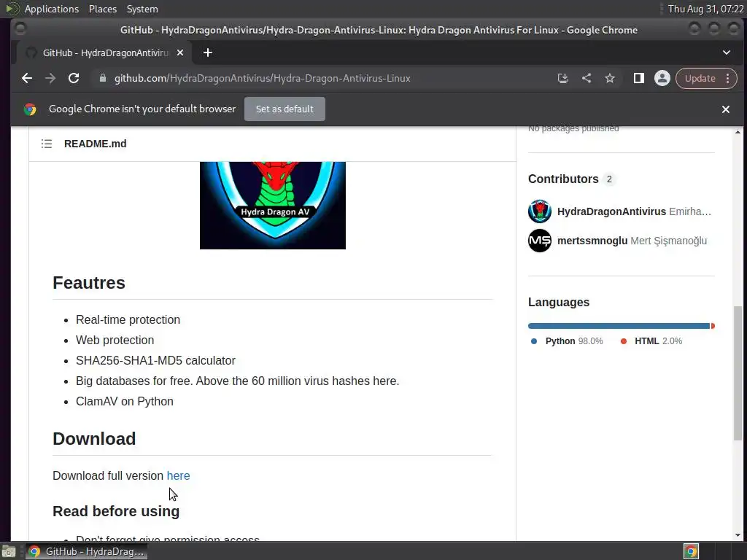Viewport: 747px width, 560px height.
Task: Click the Hydra Dragon AV logo image
Action: pyautogui.click(x=273, y=205)
